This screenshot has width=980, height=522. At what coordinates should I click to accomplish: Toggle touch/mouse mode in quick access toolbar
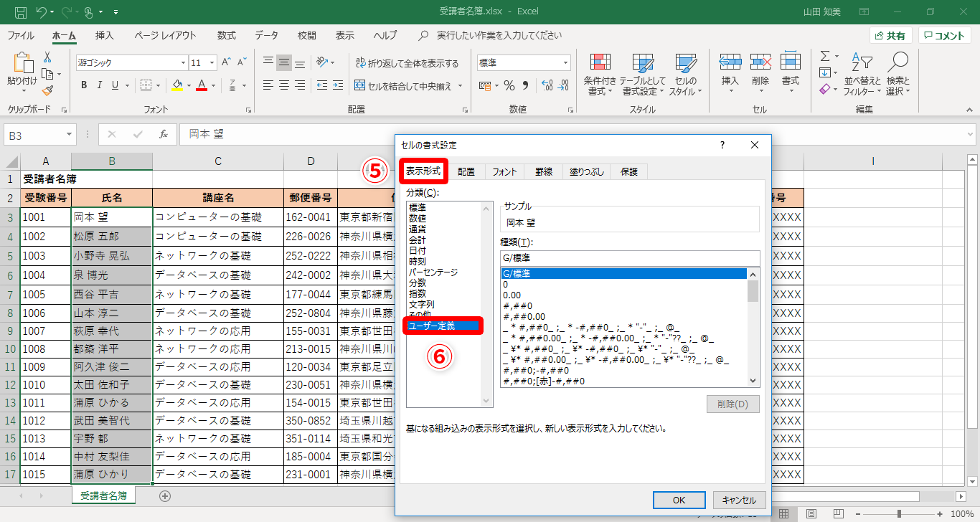click(90, 12)
